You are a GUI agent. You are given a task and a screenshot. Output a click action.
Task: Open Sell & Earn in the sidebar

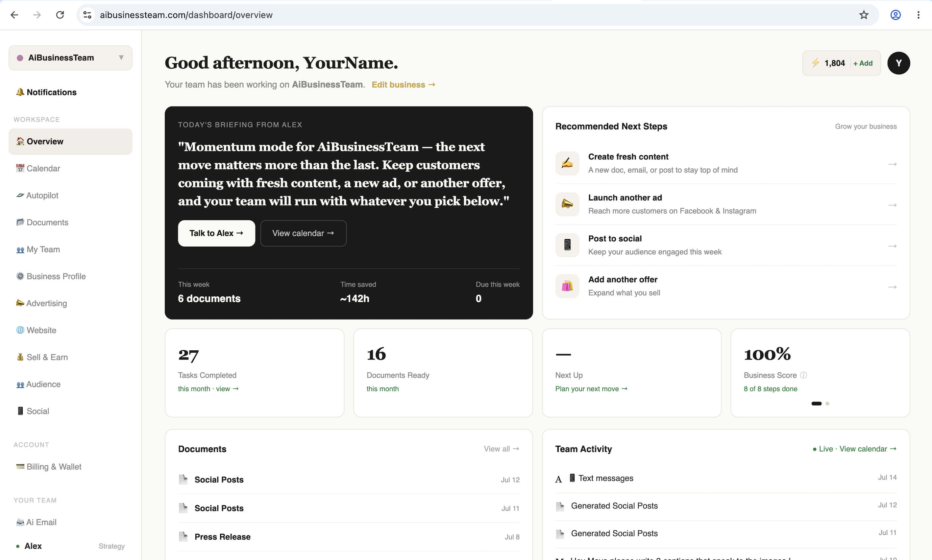[70, 357]
